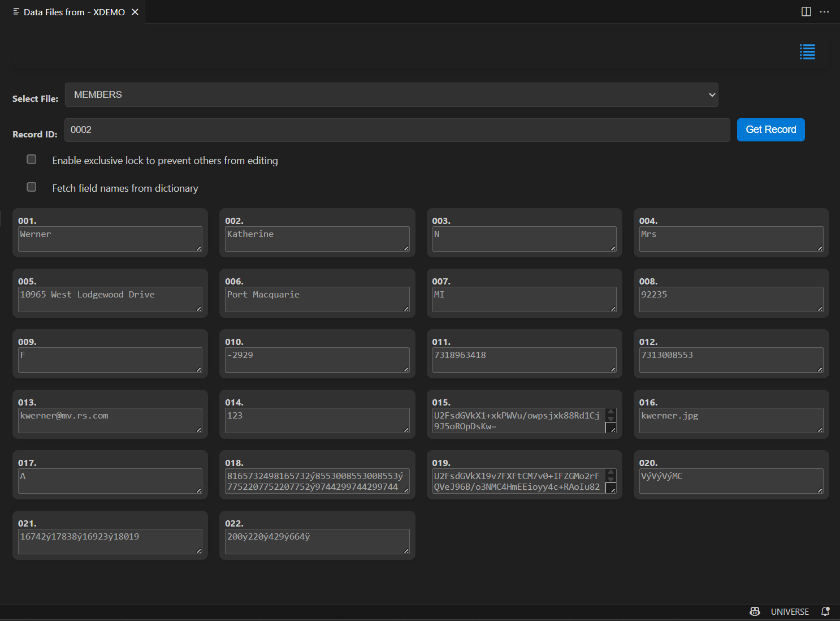Open the Select File MEMBERS dropdown
840x621 pixels.
(x=391, y=95)
